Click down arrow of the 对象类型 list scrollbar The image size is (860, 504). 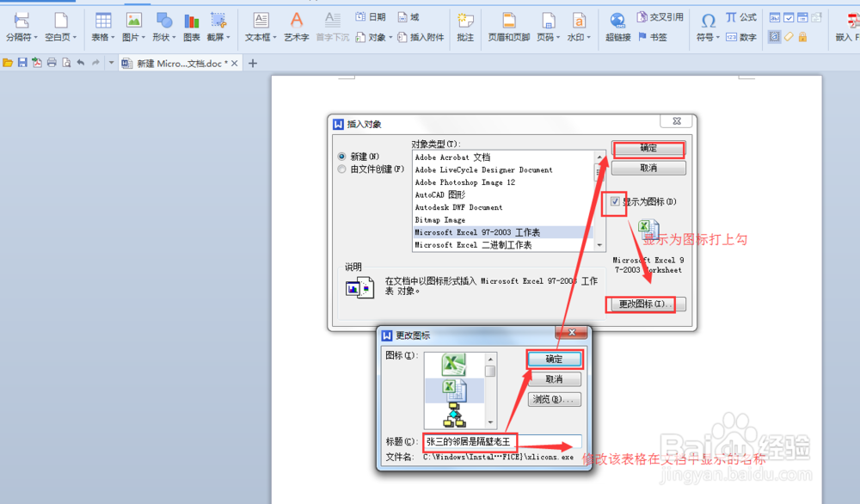[599, 245]
